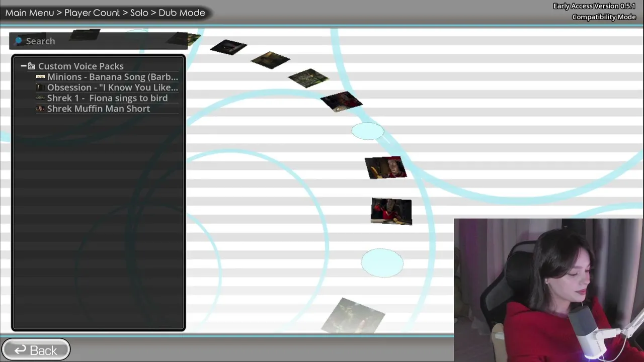Select Solo in the breadcrumb path
This screenshot has width=644, height=362.
click(139, 13)
